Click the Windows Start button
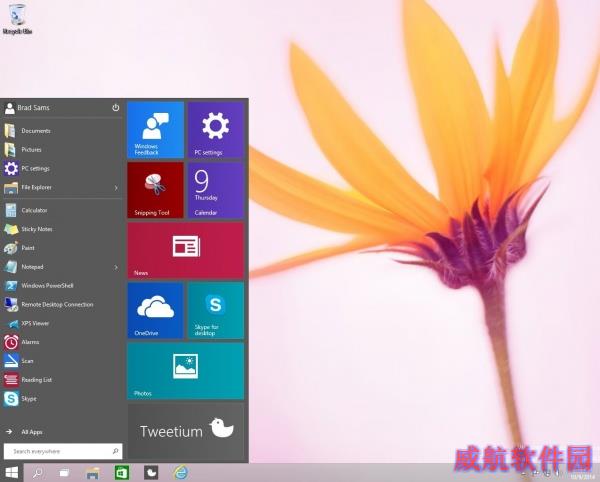Image resolution: width=600 pixels, height=482 pixels. [11, 473]
